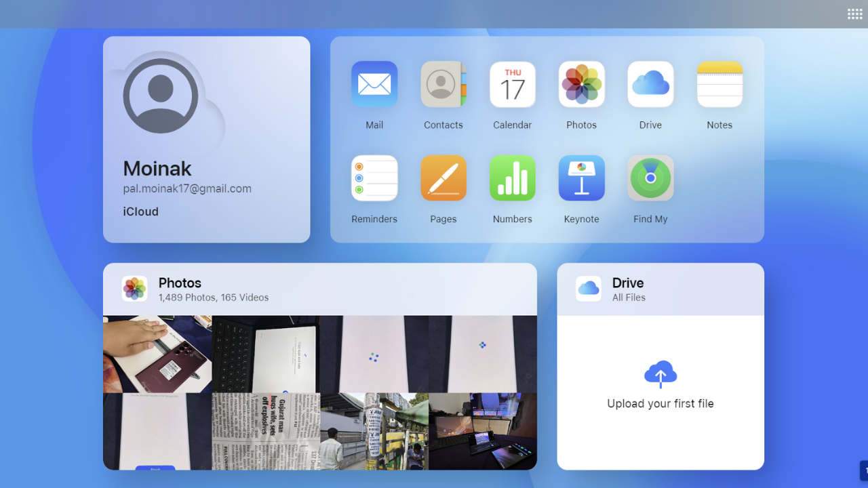Click the pal.moinak17@gmail.com email text
868x488 pixels.
(187, 188)
